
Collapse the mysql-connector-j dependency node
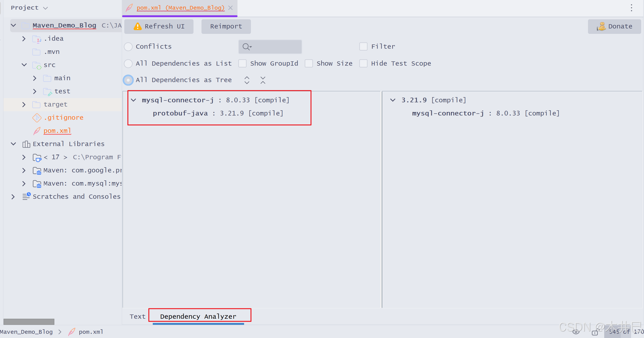click(x=133, y=100)
